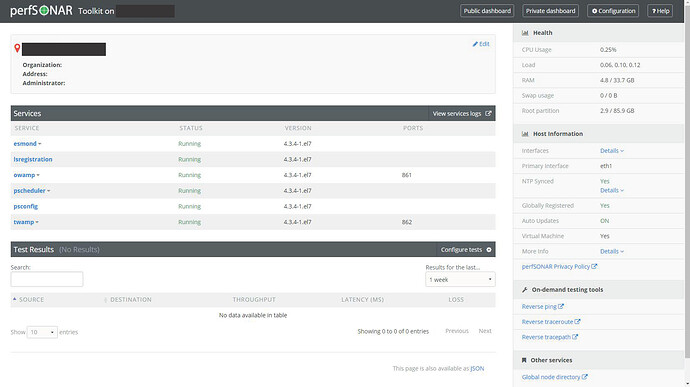The image size is (690, 387).
Task: Go to Next results page
Action: (x=485, y=331)
